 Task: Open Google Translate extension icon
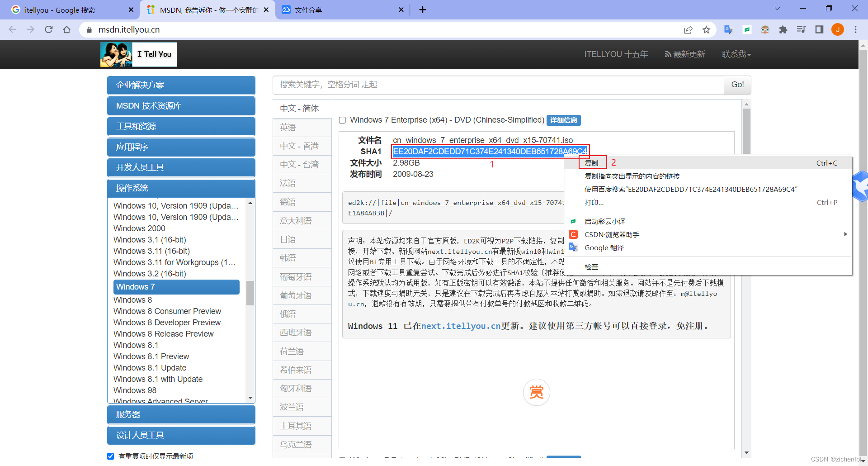pyautogui.click(x=728, y=29)
